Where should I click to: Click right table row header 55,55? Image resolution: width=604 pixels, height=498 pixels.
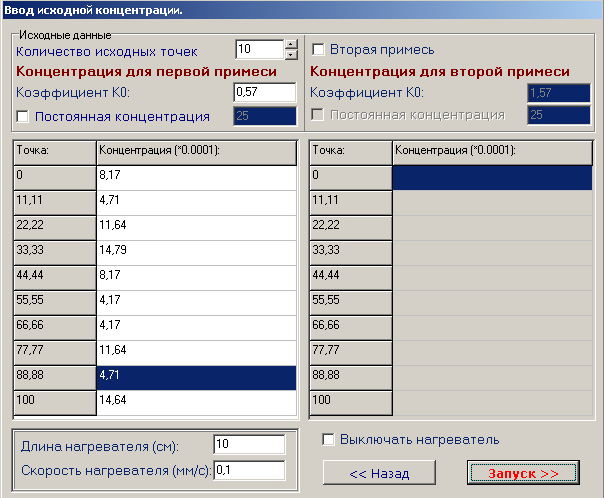351,303
